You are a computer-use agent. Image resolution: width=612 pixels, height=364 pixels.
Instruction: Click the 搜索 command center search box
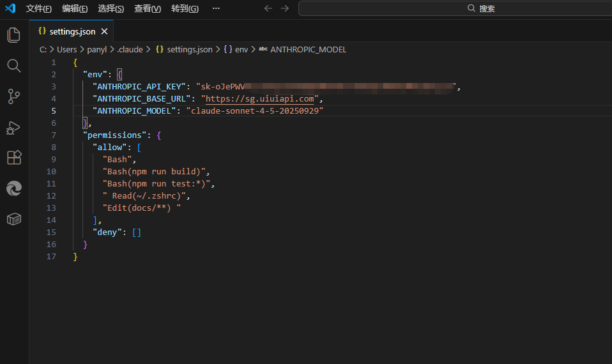coord(454,8)
